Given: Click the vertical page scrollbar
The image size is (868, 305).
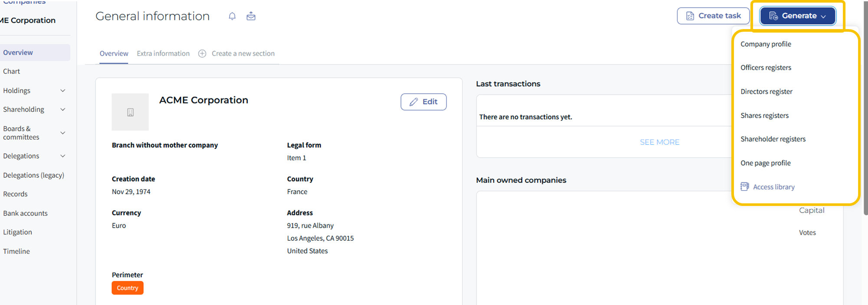Looking at the screenshot, I should coord(865,109).
